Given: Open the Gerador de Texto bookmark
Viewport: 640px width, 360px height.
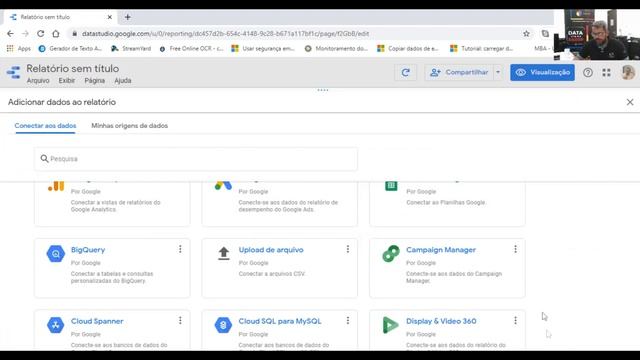Looking at the screenshot, I should pyautogui.click(x=70, y=49).
